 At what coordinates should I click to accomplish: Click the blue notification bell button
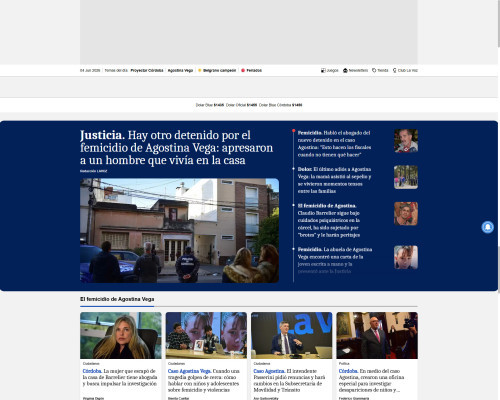coord(487,227)
